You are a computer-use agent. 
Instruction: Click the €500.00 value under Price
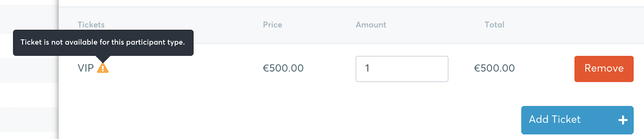pyautogui.click(x=283, y=68)
